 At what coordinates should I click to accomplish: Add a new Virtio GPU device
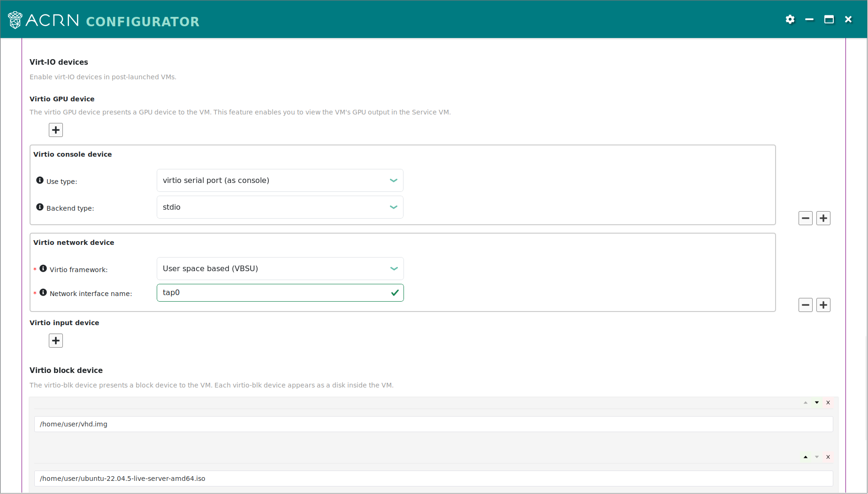point(55,130)
